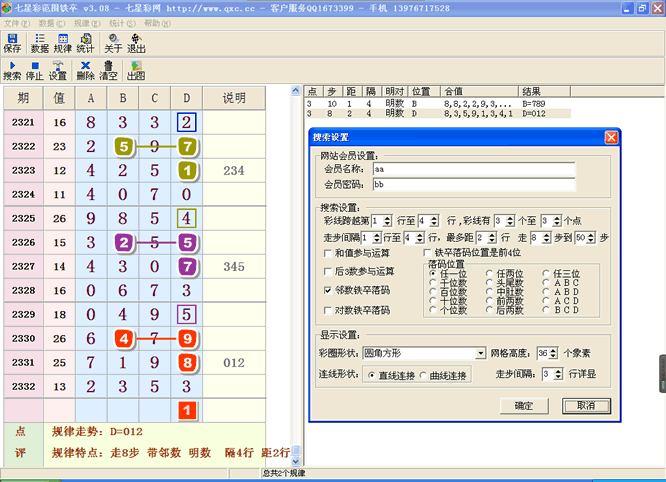Cancel dialog with 取消 button
The width and height of the screenshot is (666, 482).
pyautogui.click(x=586, y=406)
